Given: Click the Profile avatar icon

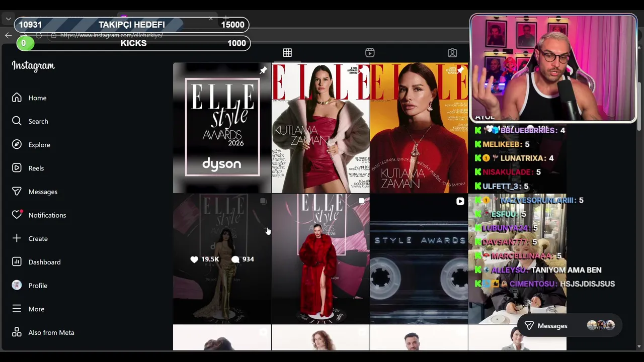Looking at the screenshot, I should point(17,285).
